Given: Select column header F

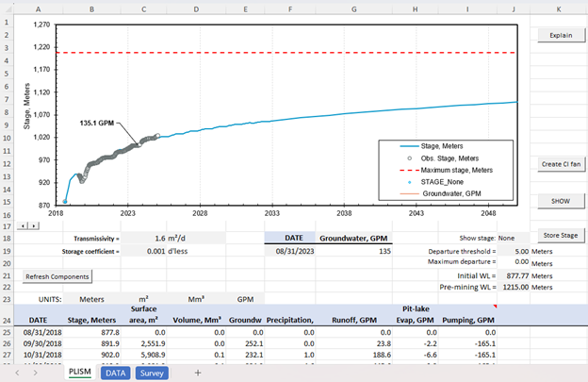Looking at the screenshot, I should pos(290,8).
